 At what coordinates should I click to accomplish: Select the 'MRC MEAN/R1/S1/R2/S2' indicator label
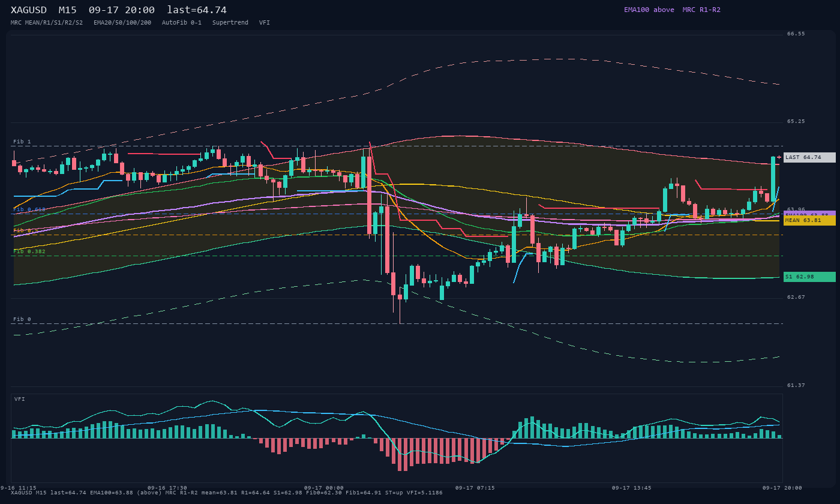pyautogui.click(x=47, y=23)
